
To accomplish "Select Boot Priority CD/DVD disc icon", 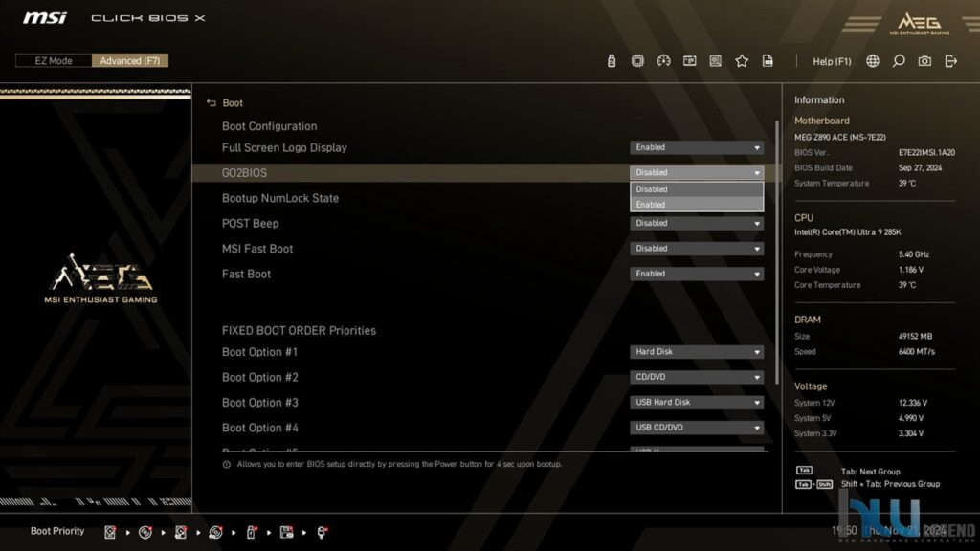I will pos(145,532).
